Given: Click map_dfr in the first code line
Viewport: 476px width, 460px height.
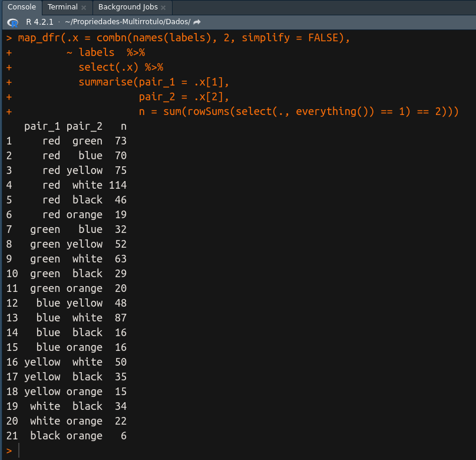Looking at the screenshot, I should pyautogui.click(x=39, y=38).
